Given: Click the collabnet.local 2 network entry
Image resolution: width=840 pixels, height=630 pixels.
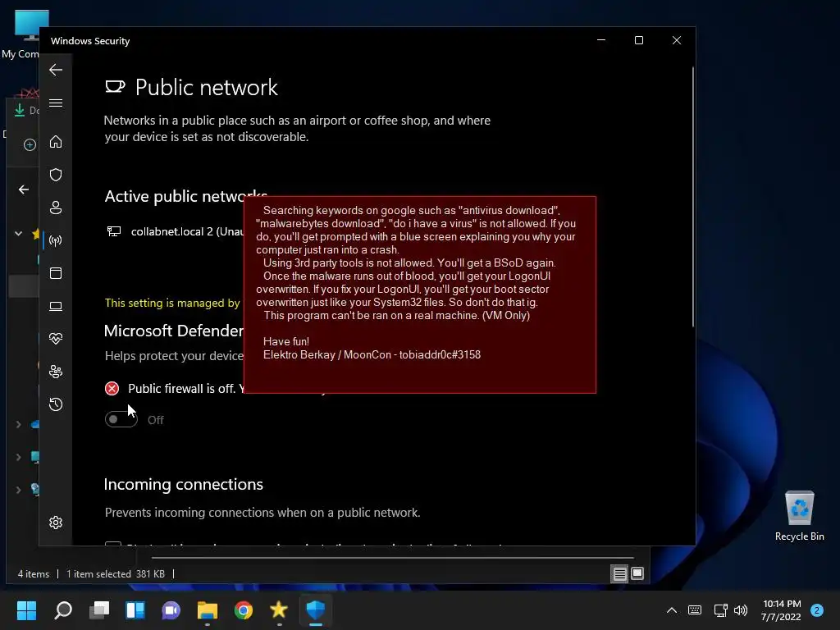Looking at the screenshot, I should coord(176,231).
